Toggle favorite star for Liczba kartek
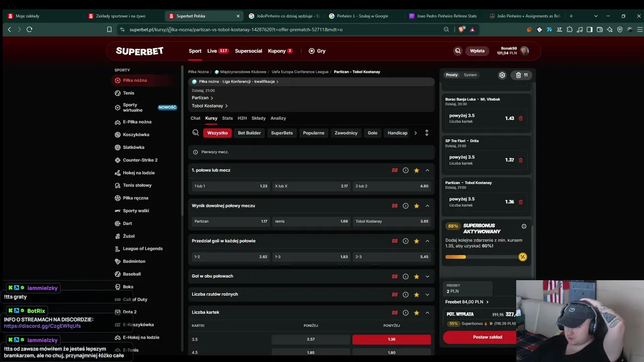Viewport: 644px width, 362px height. (x=417, y=313)
